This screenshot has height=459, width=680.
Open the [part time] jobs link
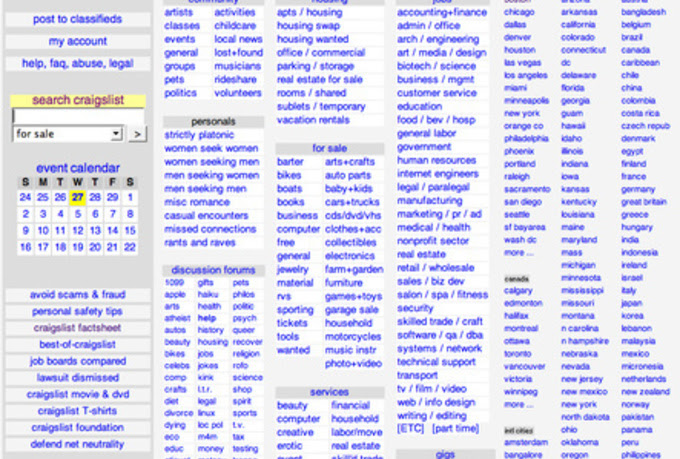pos(455,429)
